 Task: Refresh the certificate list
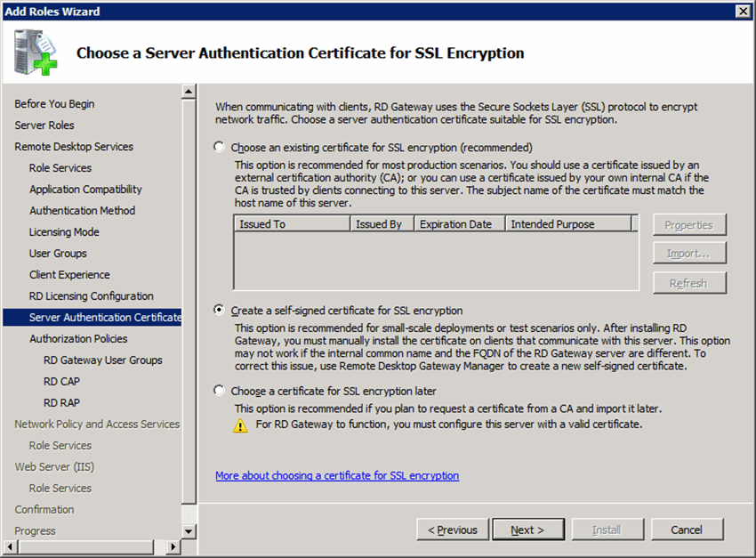pos(689,283)
